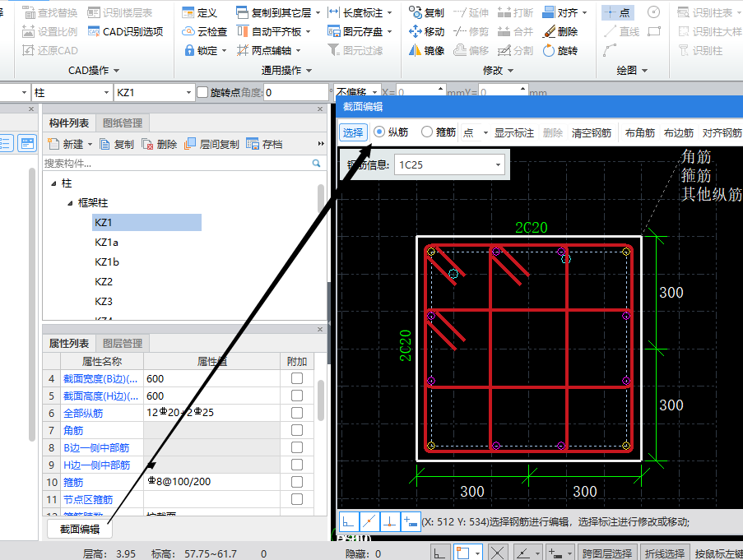
Task: Click the 截面编辑 button
Action: (x=80, y=530)
